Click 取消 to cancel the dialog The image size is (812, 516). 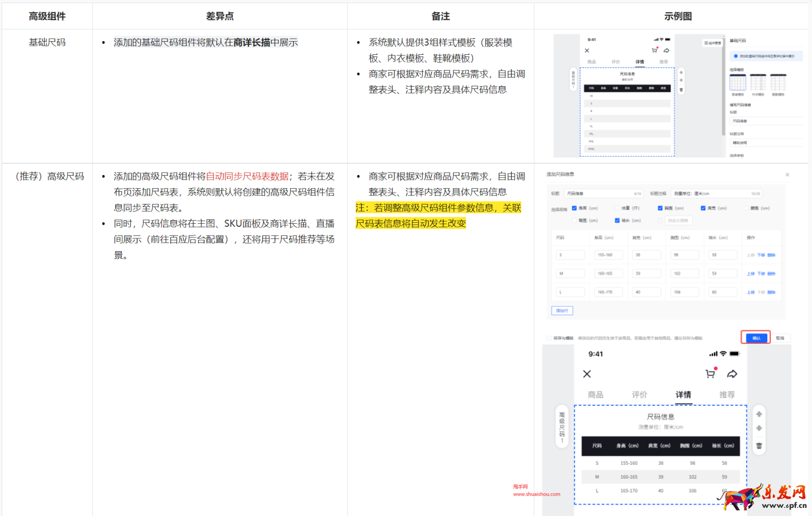780,338
